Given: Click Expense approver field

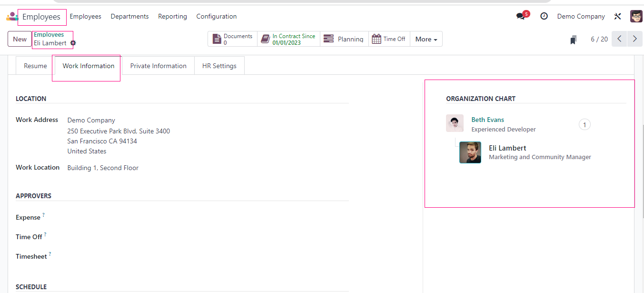Looking at the screenshot, I should 208,217.
